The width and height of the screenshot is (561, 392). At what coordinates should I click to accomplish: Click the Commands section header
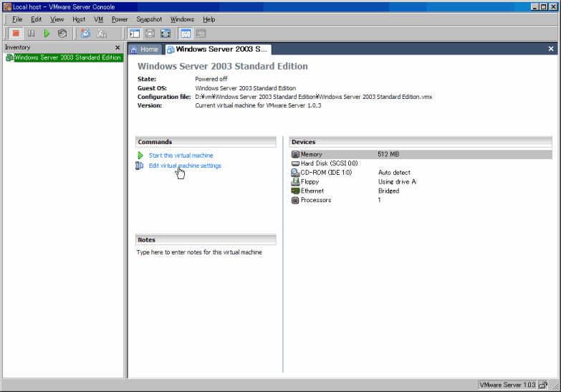pyautogui.click(x=206, y=142)
